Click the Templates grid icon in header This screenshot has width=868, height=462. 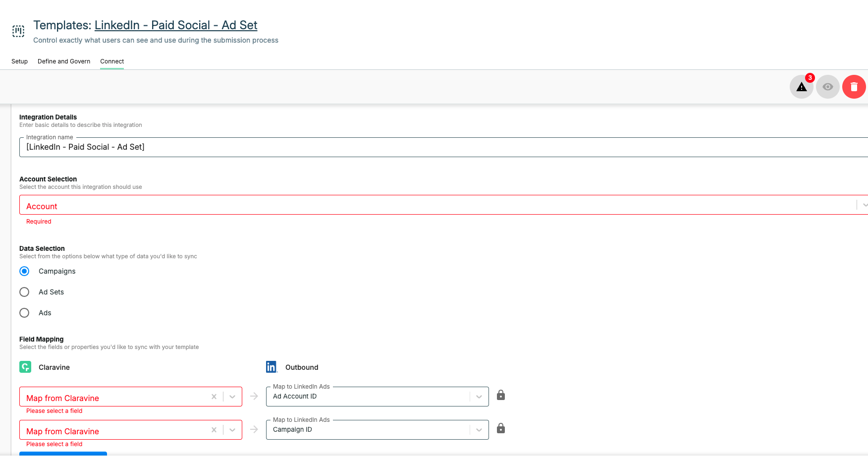point(18,31)
